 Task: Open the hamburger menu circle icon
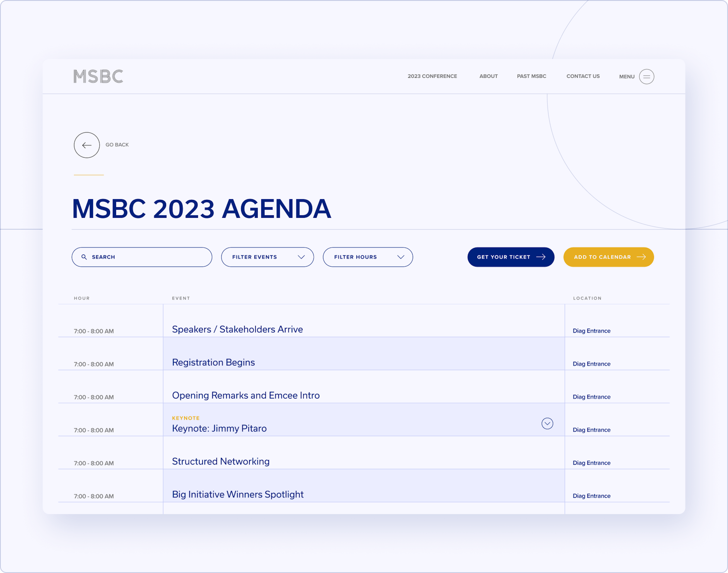click(x=646, y=77)
